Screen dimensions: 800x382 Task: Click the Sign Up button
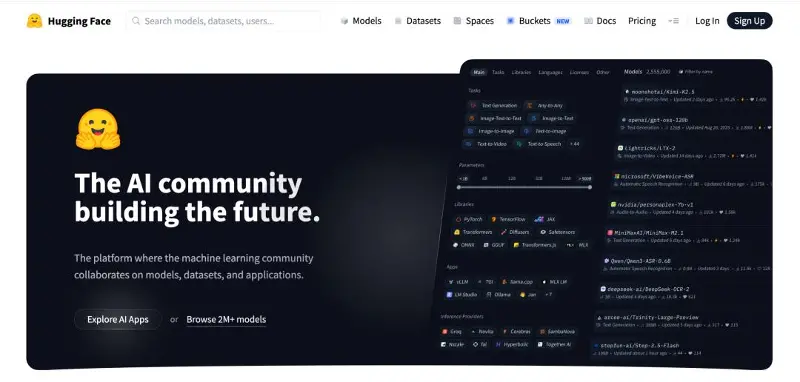click(749, 21)
